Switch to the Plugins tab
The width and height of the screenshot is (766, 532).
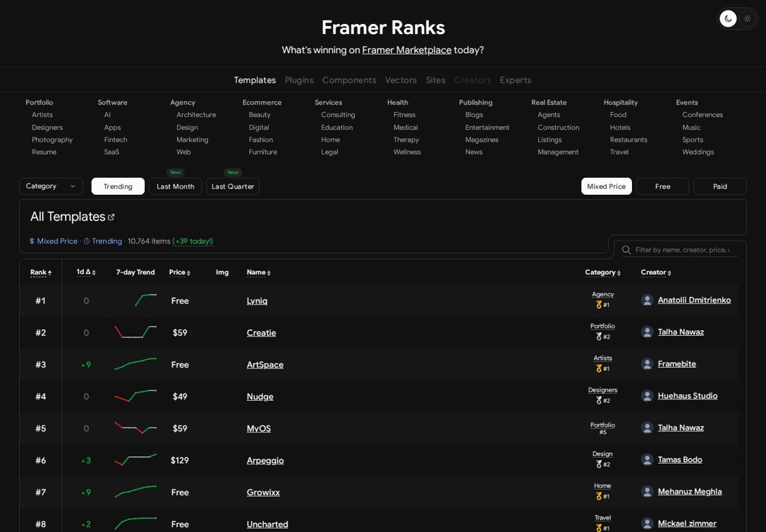(x=299, y=80)
